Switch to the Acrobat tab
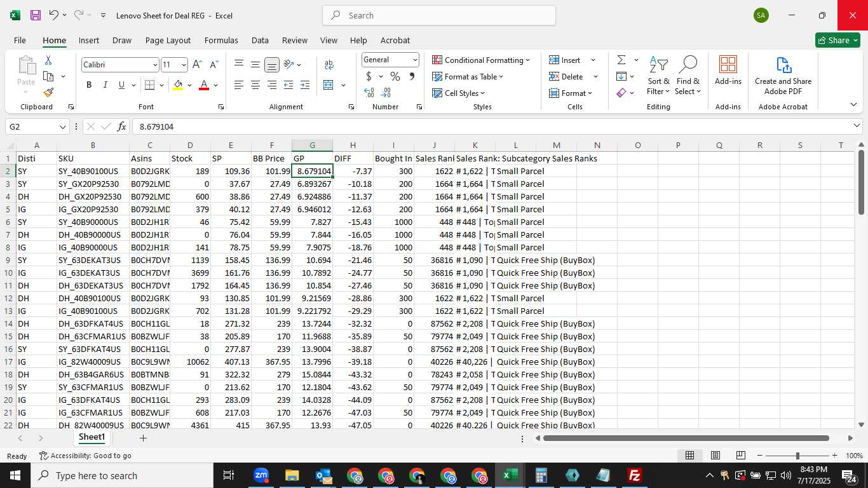 click(x=395, y=40)
